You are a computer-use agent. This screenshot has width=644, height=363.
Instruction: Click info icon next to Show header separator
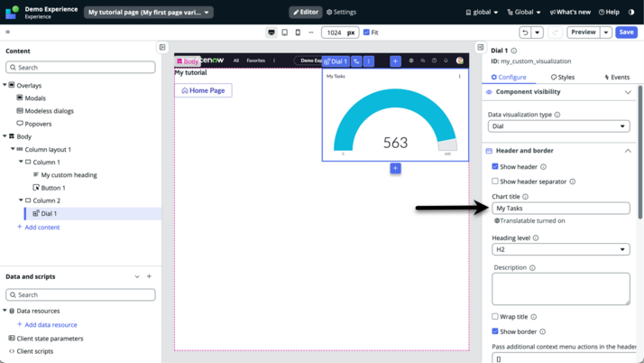click(x=573, y=181)
